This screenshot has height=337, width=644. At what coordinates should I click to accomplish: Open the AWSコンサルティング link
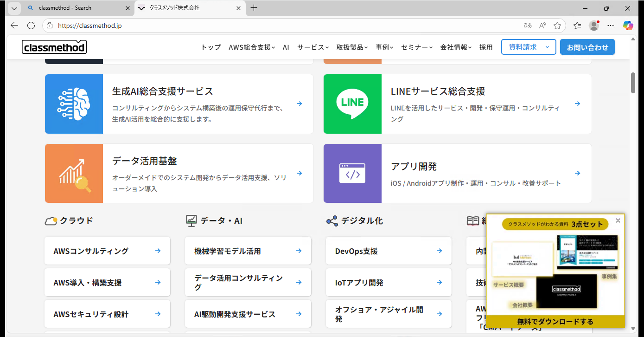[x=107, y=251]
